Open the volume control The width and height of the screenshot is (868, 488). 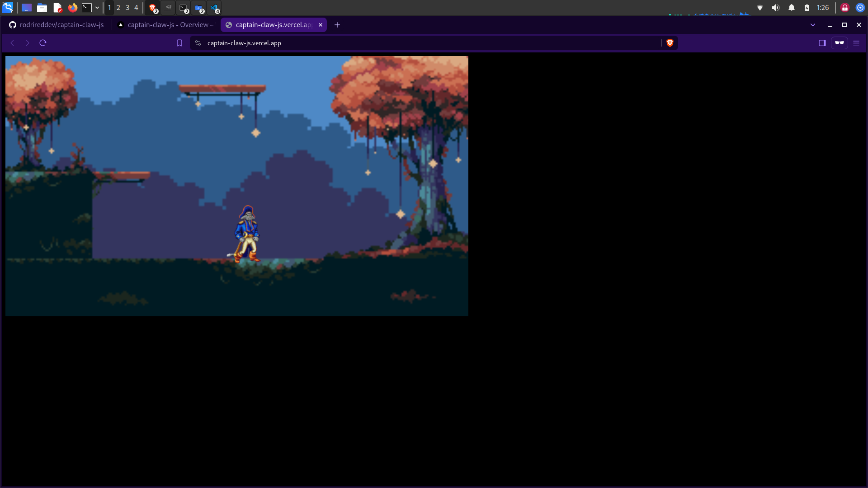(776, 8)
